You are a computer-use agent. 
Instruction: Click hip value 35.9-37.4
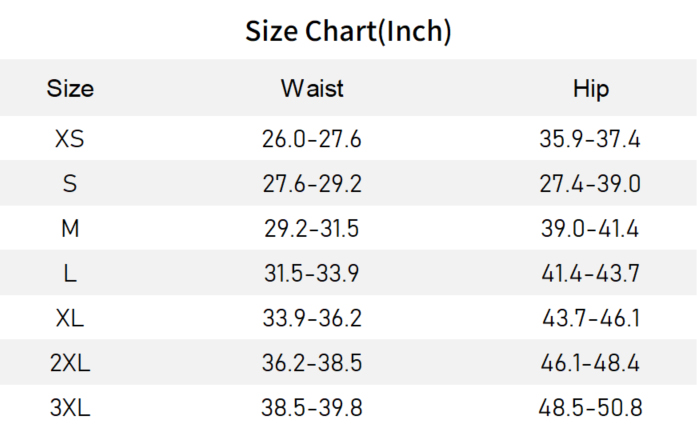point(590,139)
